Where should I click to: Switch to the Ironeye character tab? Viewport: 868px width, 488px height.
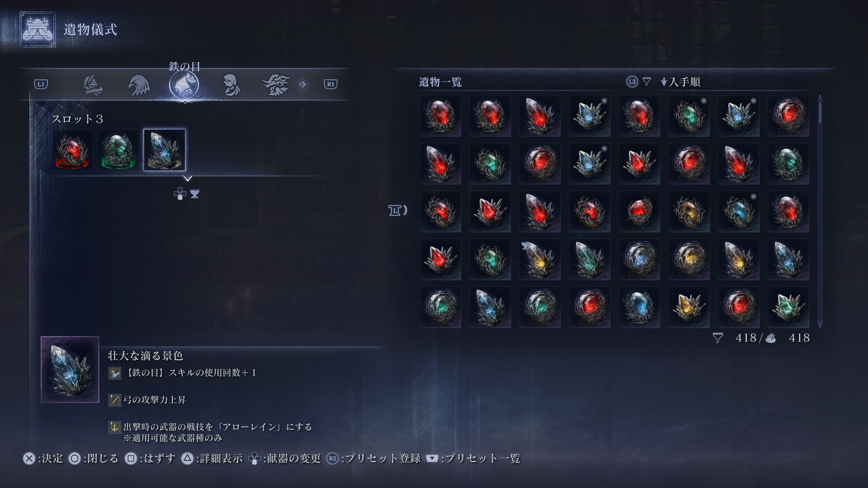(184, 85)
